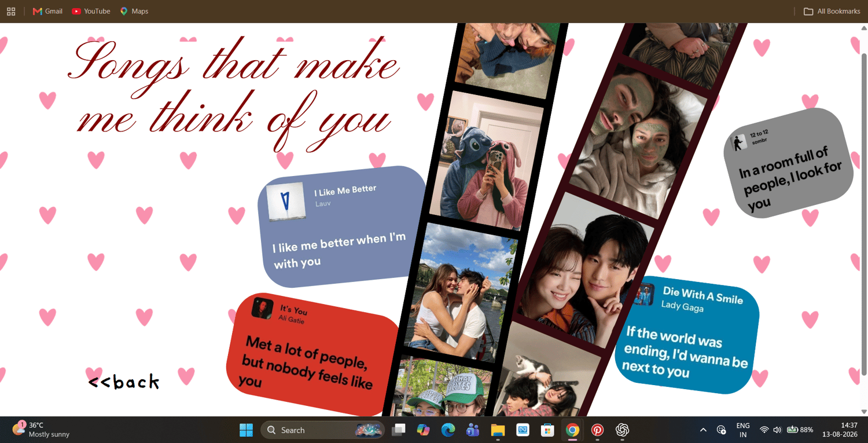
Task: Click the volume speaker icon
Action: (777, 430)
